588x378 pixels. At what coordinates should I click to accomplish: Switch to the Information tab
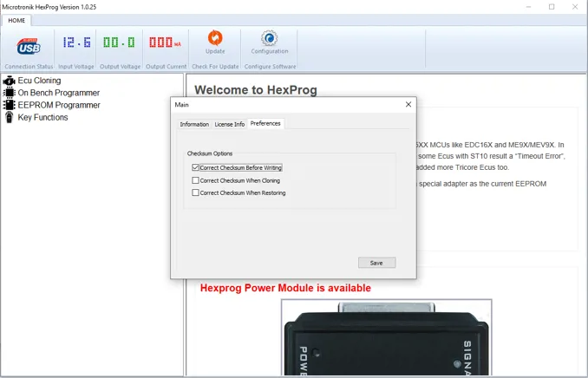tap(194, 124)
